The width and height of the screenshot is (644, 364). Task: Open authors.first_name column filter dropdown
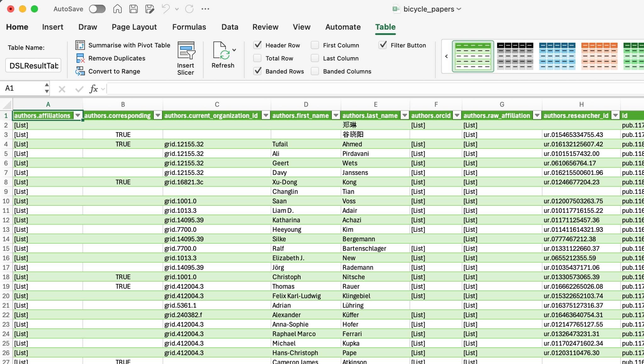coord(336,116)
